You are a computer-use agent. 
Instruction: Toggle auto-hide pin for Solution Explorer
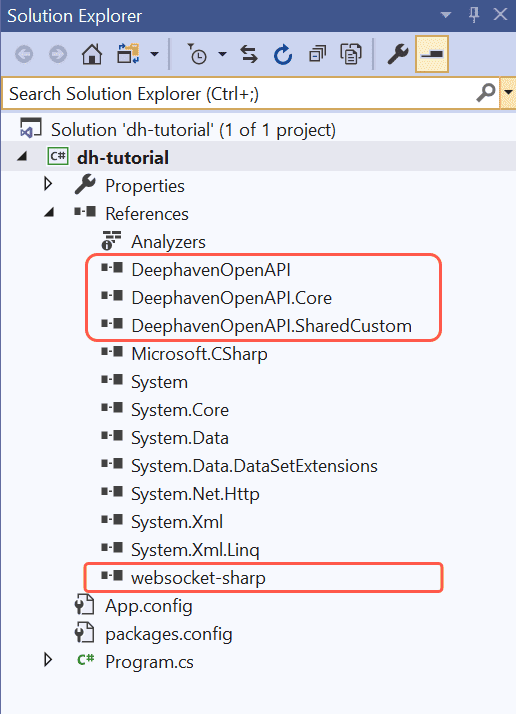[x=474, y=15]
